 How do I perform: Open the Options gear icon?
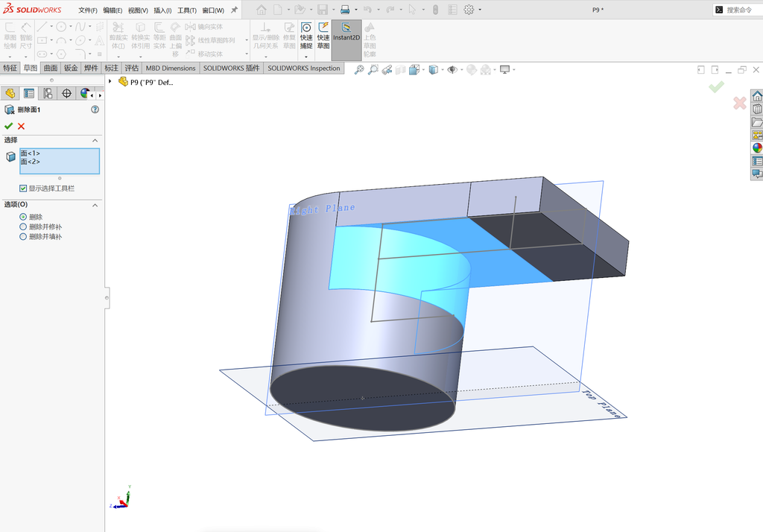[x=469, y=9]
